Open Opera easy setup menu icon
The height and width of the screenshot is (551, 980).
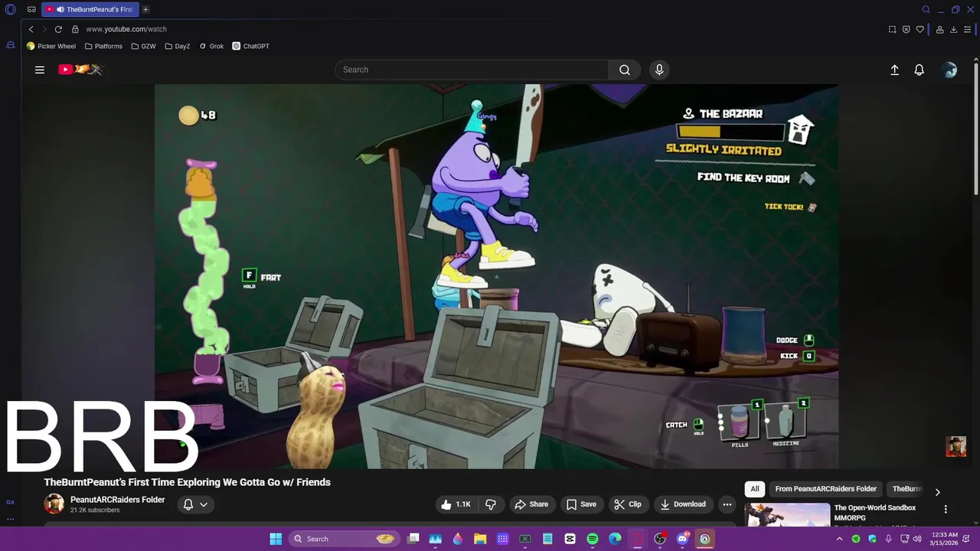[x=968, y=29]
